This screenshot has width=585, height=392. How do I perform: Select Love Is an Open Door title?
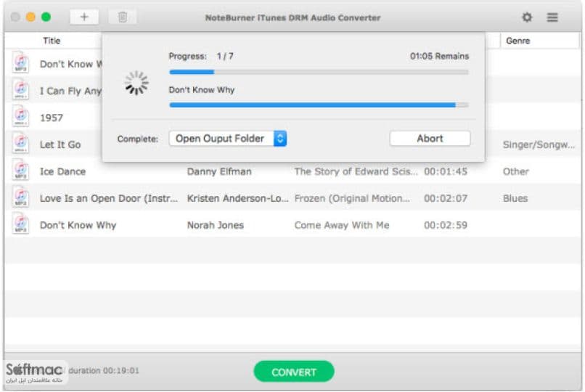point(109,198)
